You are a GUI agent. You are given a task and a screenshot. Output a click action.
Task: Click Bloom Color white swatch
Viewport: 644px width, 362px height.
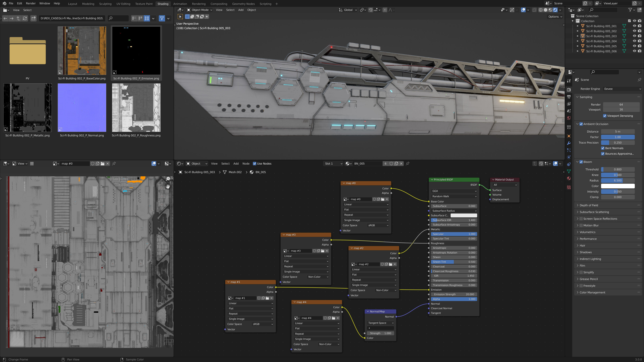click(618, 186)
